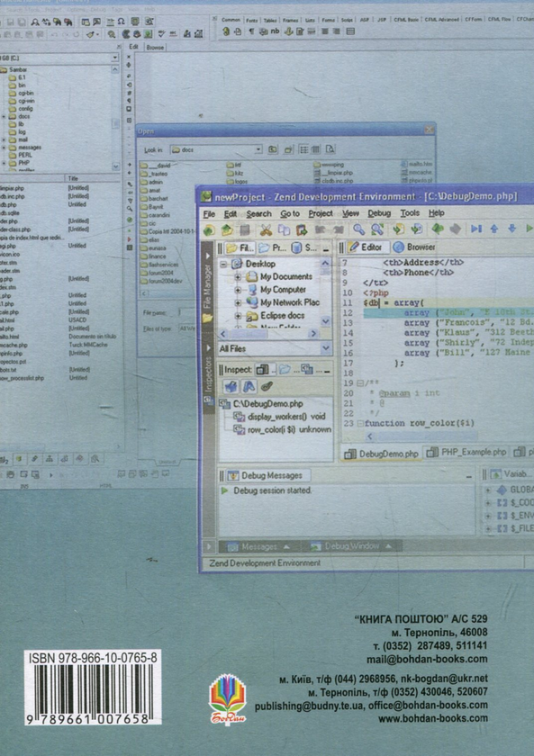This screenshot has width=534, height=756.
Task: Click the blue up arrow debug icon
Action: [x=494, y=229]
